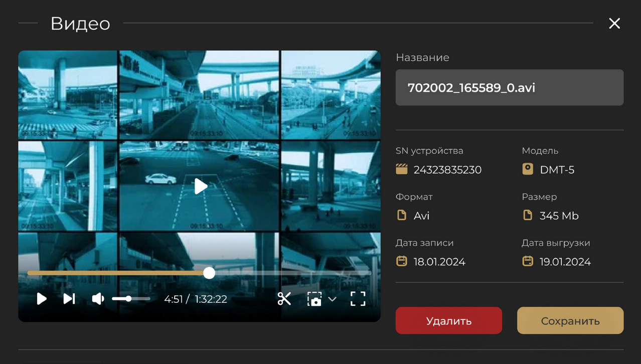Click the calendar icon for 19.01.2024

528,261
